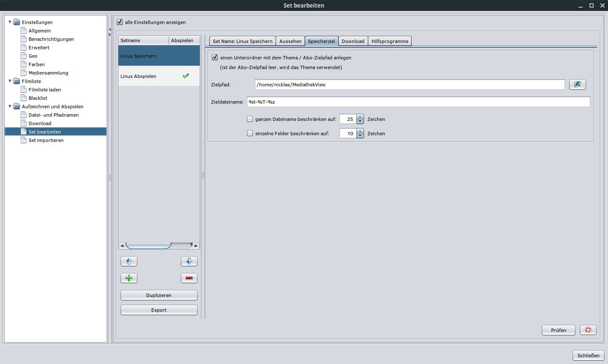Screen dimensions: 608x364
Task: Click into the Zieldateiname text field
Action: (418, 102)
